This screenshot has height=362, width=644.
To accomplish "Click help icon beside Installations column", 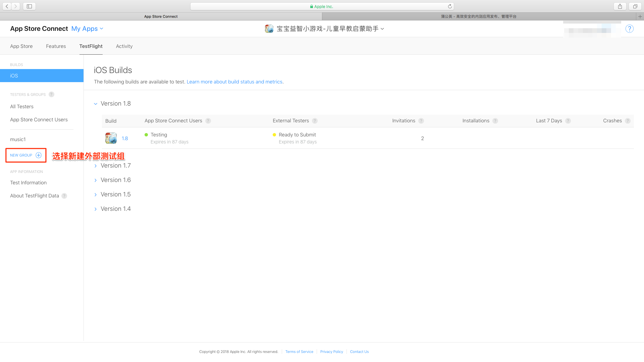I will [x=495, y=121].
